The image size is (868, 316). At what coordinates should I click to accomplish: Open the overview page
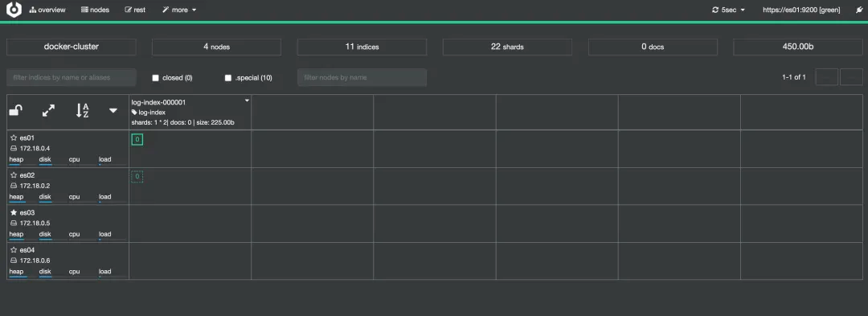pyautogui.click(x=47, y=10)
